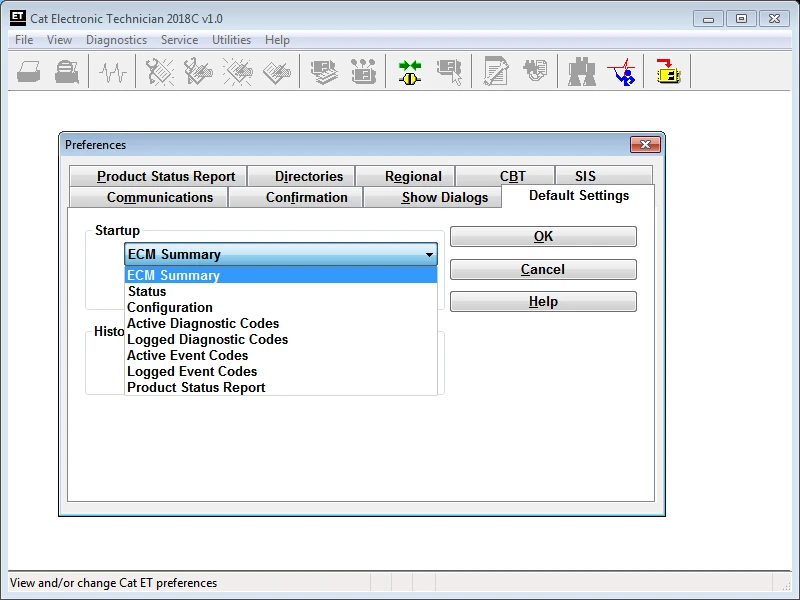The width and height of the screenshot is (800, 600).
Task: Pick Active Event Codes startup option
Action: [x=281, y=355]
